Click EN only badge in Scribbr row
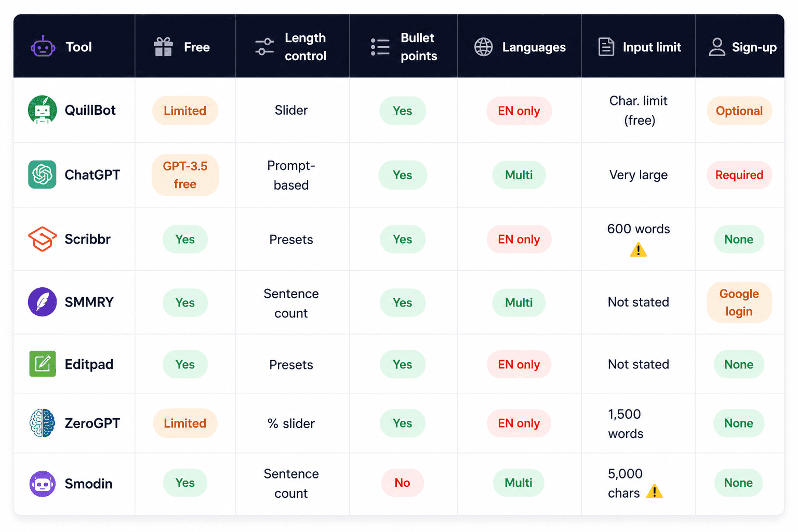The width and height of the screenshot is (798, 532). (519, 240)
